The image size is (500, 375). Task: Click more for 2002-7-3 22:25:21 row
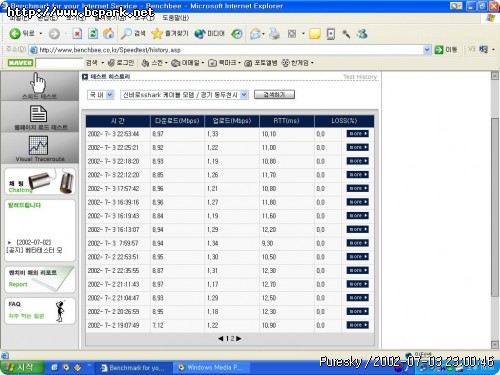tap(357, 147)
